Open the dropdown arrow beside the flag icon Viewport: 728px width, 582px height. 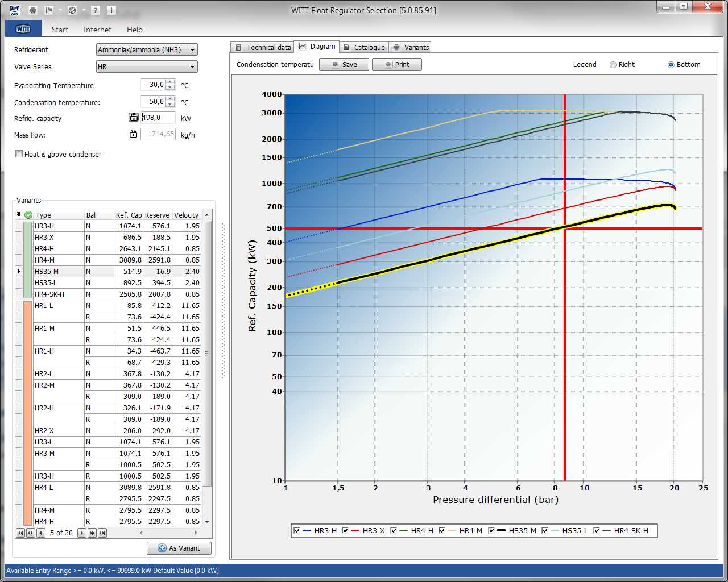60,10
